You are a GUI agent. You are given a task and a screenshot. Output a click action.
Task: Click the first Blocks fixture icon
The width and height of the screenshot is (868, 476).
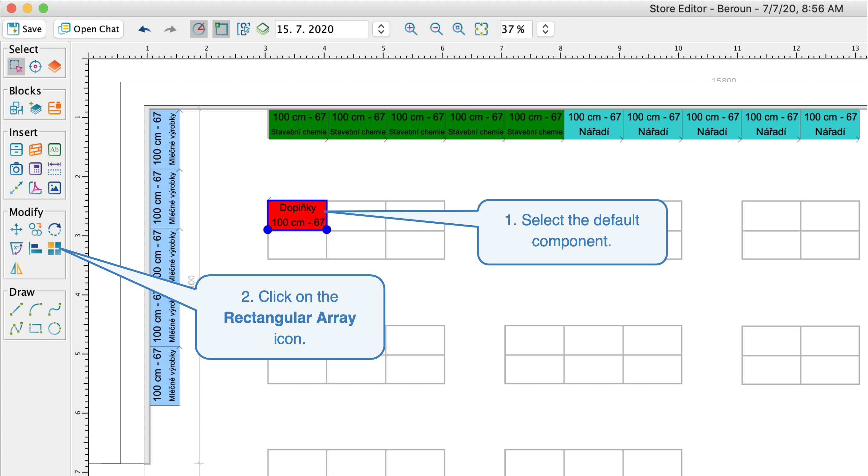[x=16, y=108]
